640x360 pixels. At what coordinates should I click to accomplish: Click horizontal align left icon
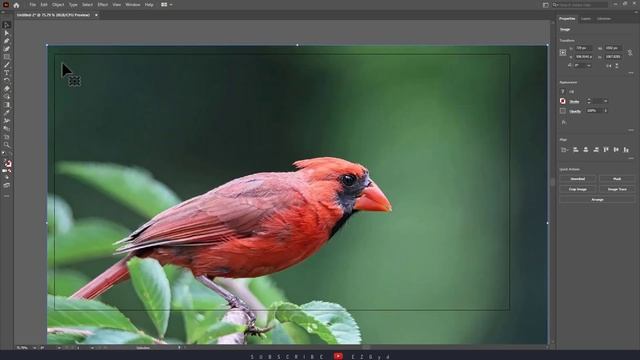[x=576, y=150]
